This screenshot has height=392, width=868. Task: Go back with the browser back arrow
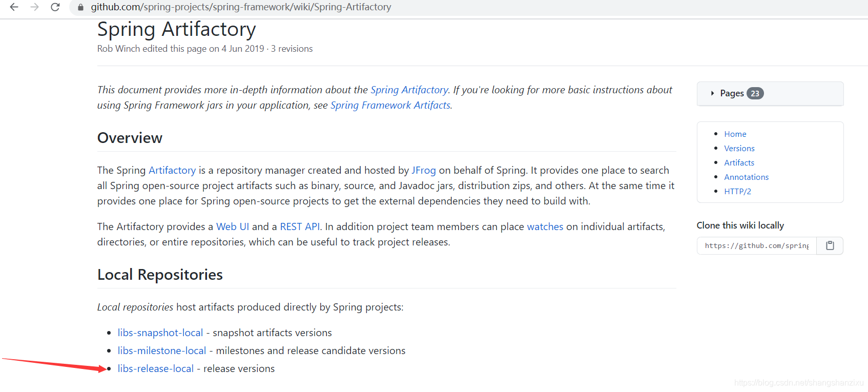pos(14,7)
